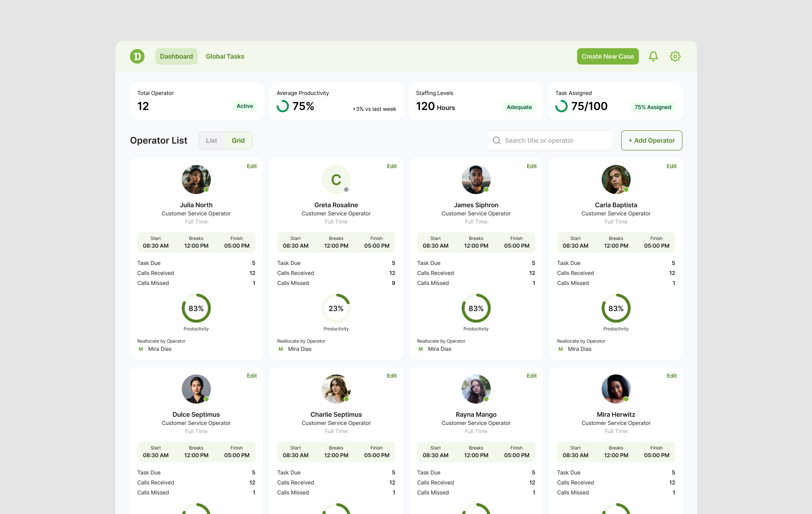Switch operator view to Grid
This screenshot has height=514, width=812.
[238, 140]
